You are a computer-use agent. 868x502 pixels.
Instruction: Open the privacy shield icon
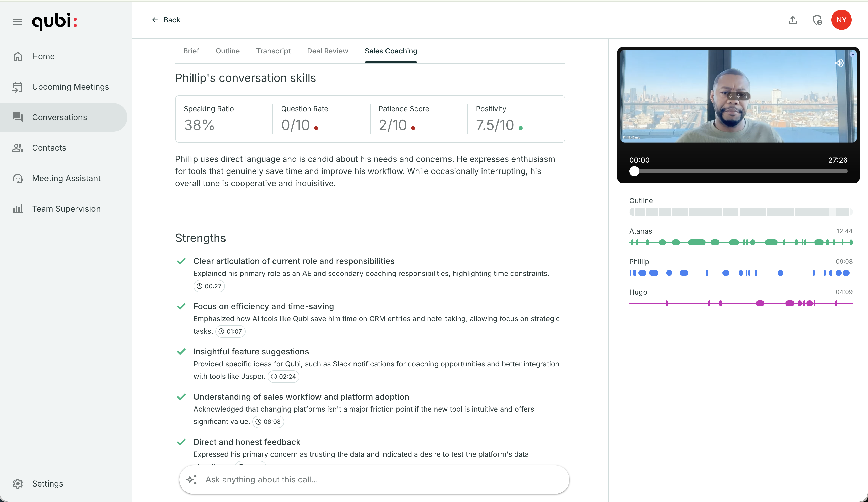pyautogui.click(x=817, y=20)
